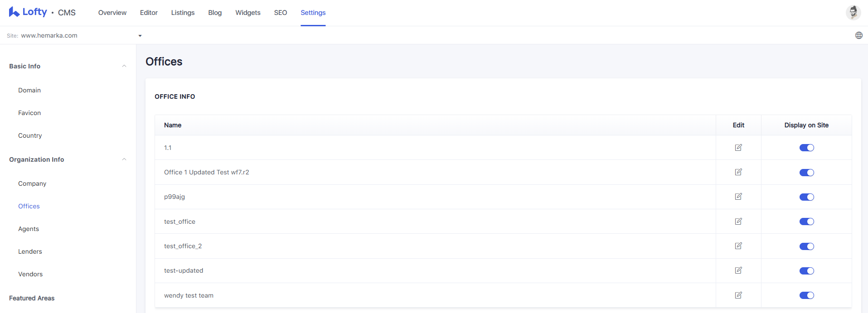
Task: Edit the test-updated office
Action: [x=738, y=270]
